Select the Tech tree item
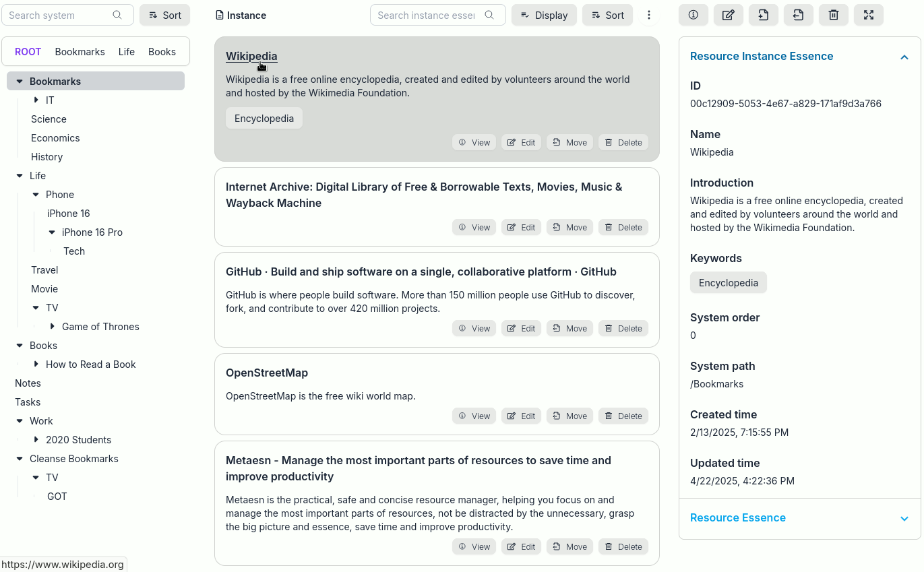The width and height of the screenshot is (924, 572). [x=74, y=251]
